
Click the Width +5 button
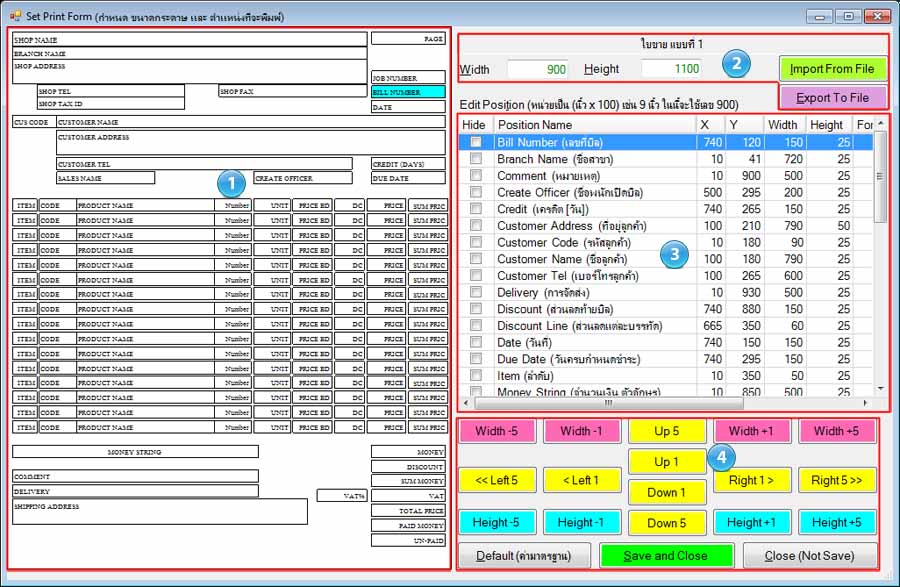(x=837, y=431)
